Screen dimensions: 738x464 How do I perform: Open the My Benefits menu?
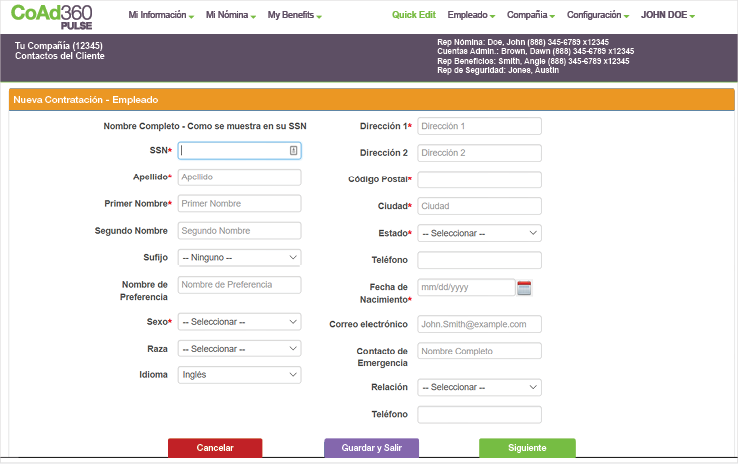[294, 15]
